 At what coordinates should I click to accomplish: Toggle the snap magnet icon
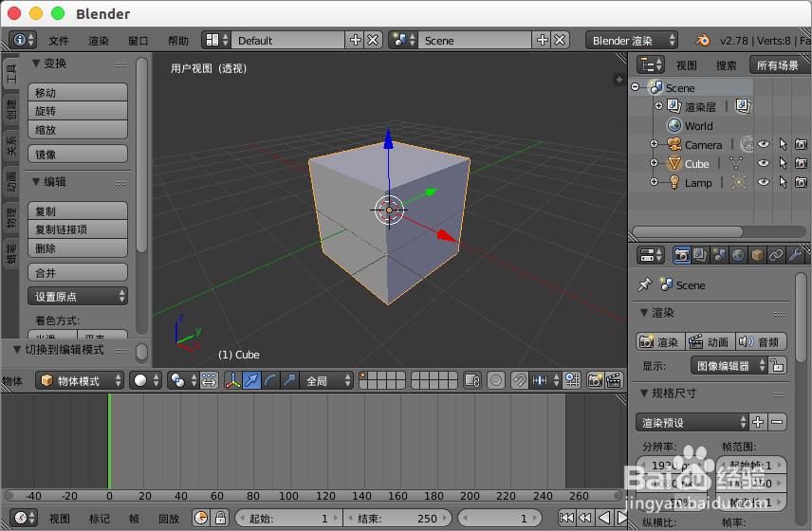[520, 381]
